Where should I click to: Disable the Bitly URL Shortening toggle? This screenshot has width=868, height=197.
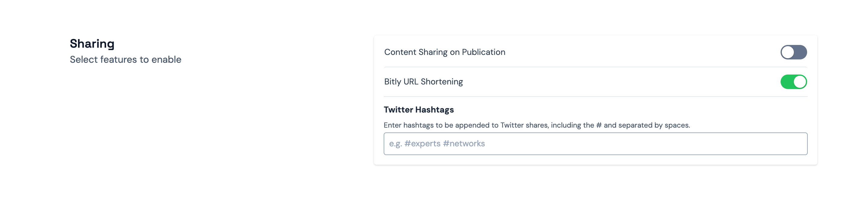pos(793,82)
